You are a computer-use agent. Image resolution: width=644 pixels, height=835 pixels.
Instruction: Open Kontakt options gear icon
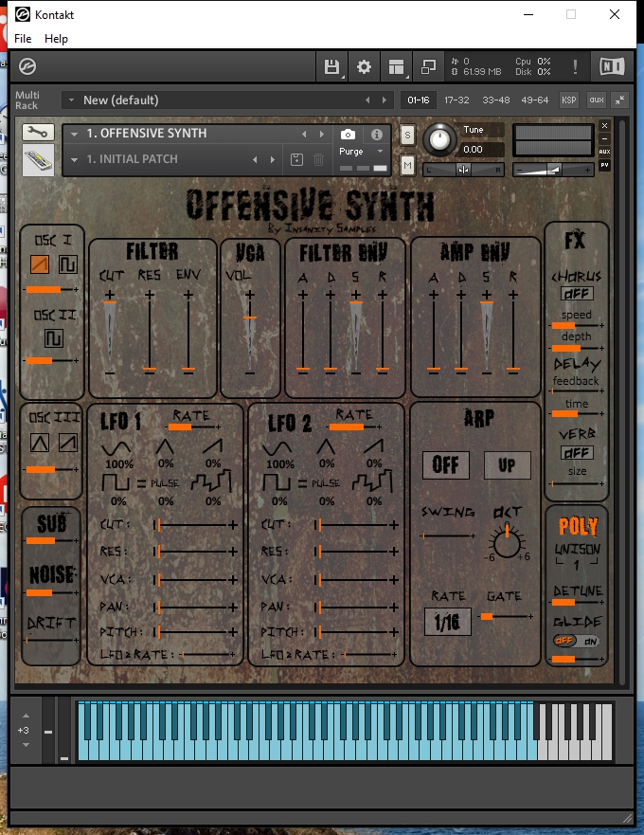[364, 66]
